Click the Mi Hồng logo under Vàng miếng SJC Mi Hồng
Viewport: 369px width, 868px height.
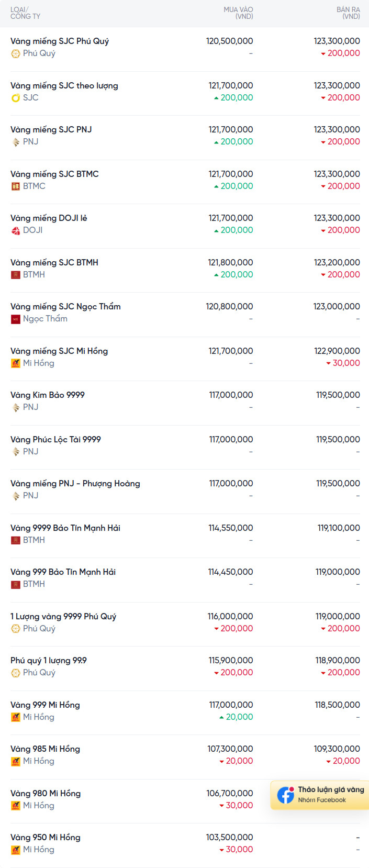coord(16,363)
